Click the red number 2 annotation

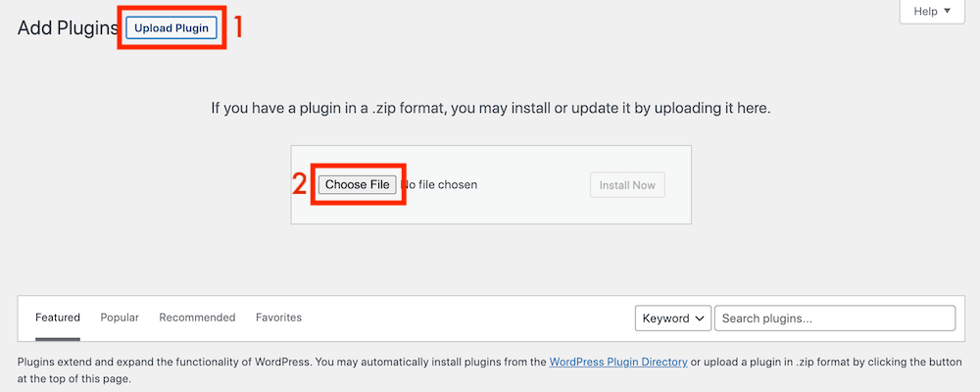point(301,184)
